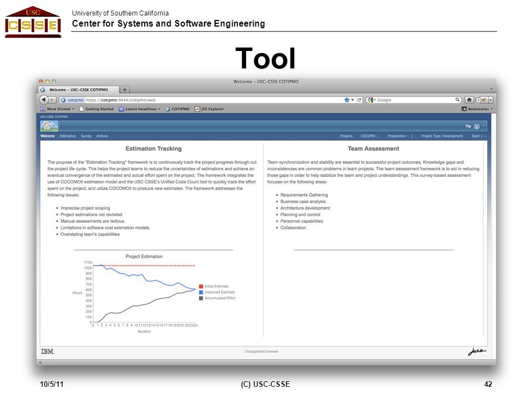The width and height of the screenshot is (532, 399).
Task: Expand the dropdown arrow next to users icon
Action: tap(483, 126)
